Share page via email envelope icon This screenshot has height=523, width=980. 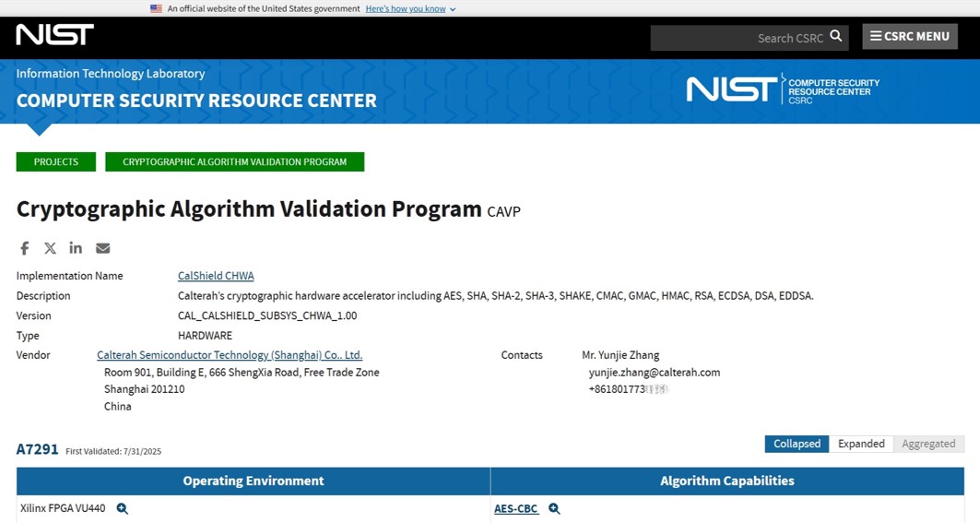(102, 248)
